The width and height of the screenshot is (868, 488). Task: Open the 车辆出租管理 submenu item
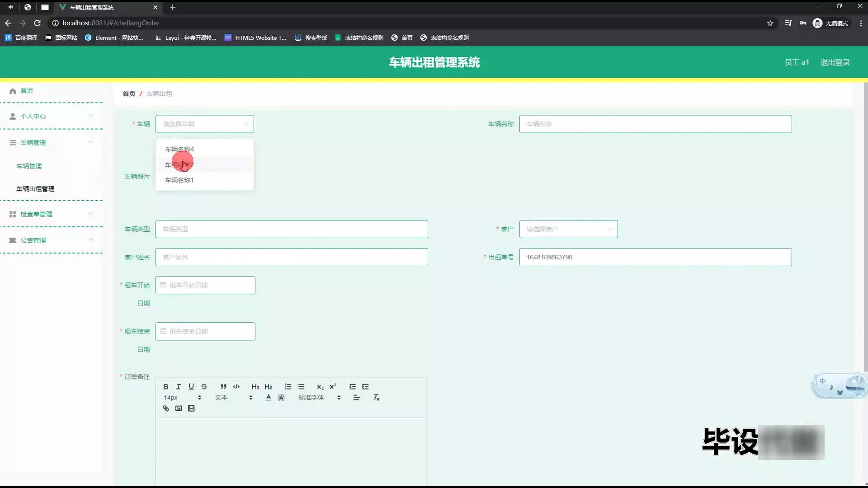tap(35, 189)
